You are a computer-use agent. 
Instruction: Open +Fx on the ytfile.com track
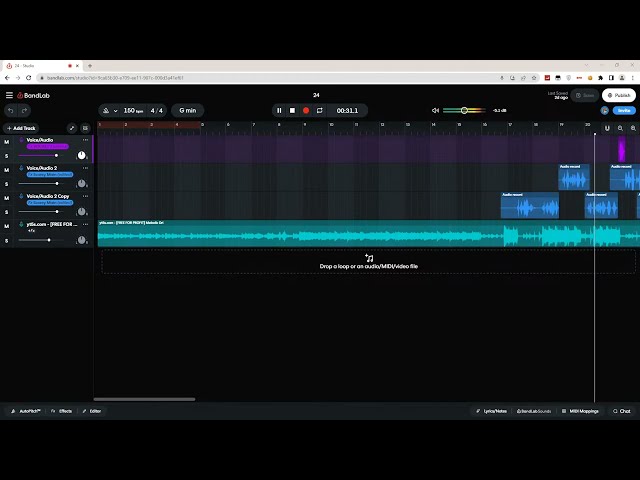click(31, 231)
